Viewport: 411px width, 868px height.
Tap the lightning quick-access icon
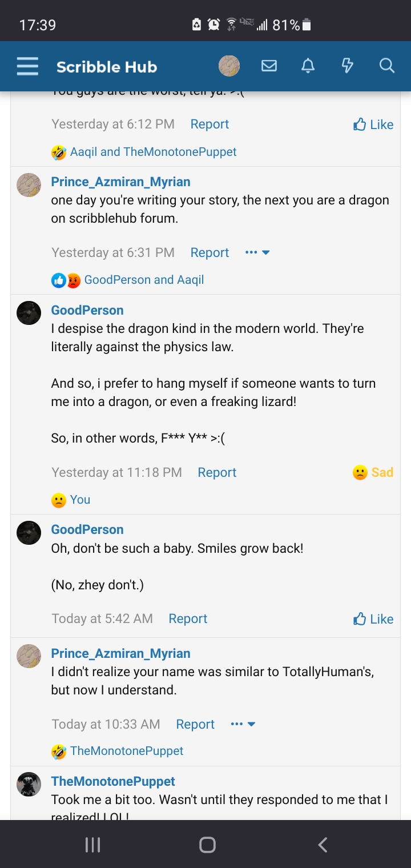point(347,66)
